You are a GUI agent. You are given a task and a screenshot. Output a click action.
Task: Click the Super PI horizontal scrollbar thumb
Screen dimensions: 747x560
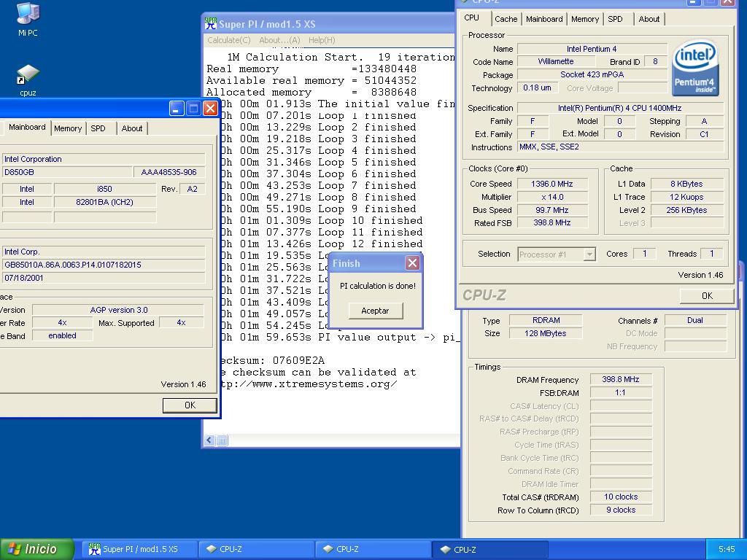pyautogui.click(x=222, y=440)
